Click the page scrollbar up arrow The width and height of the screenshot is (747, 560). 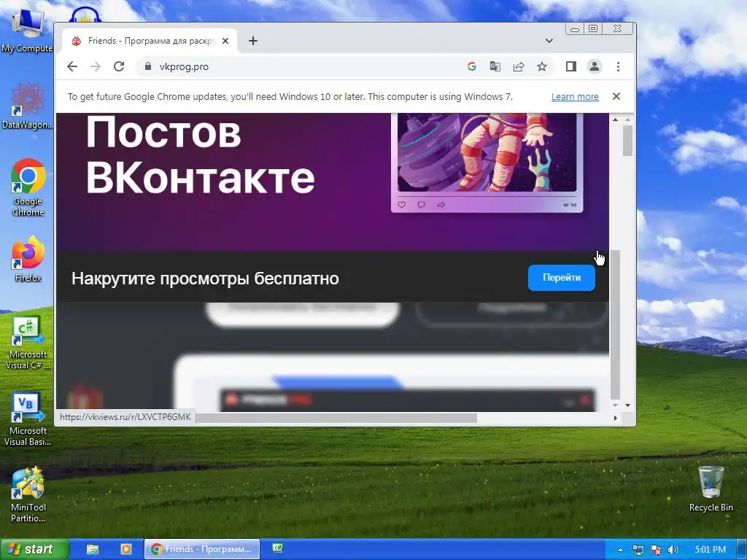coord(627,120)
